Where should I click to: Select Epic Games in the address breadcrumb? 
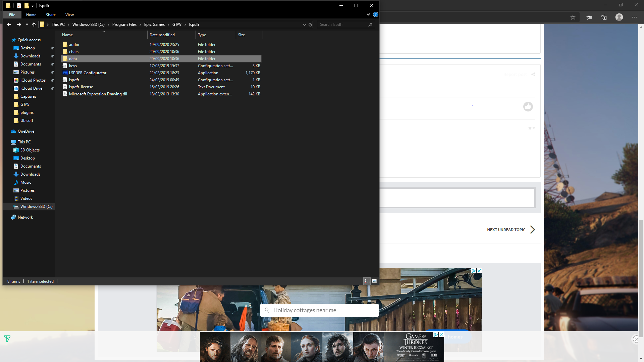pos(154,25)
